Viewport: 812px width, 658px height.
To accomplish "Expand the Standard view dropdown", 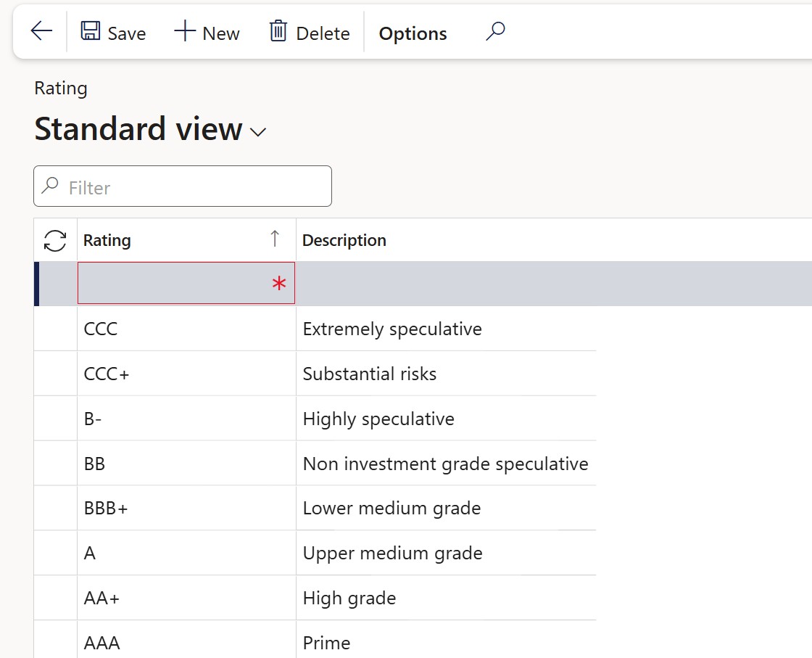I will coord(257,132).
